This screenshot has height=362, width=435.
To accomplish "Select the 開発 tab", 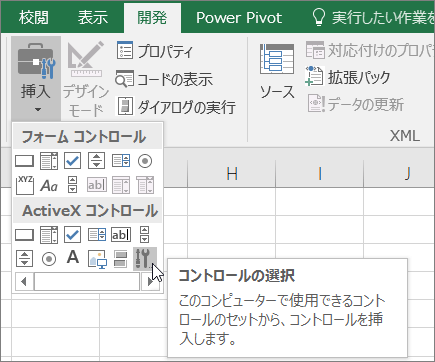I will tap(152, 18).
